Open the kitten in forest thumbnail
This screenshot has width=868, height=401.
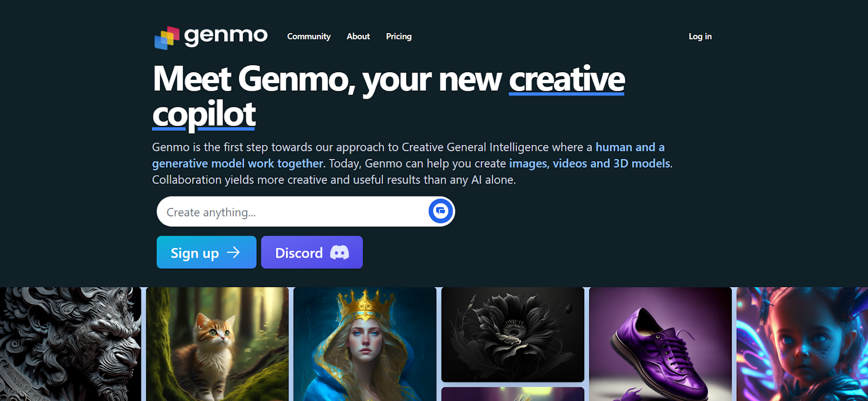point(217,344)
